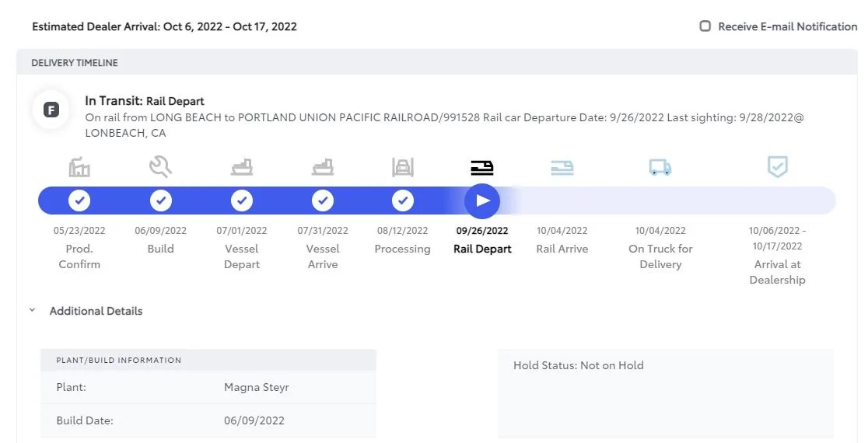
Task: Click the Build Date: label
Action: pyautogui.click(x=85, y=420)
